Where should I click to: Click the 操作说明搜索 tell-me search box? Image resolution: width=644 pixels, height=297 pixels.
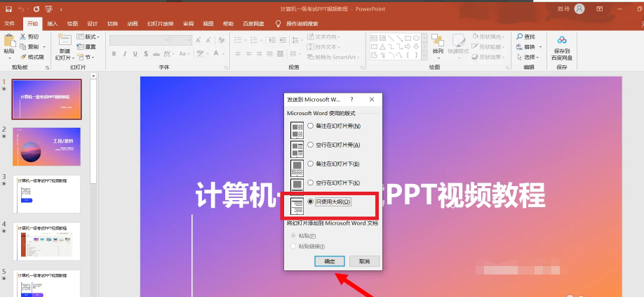306,23
